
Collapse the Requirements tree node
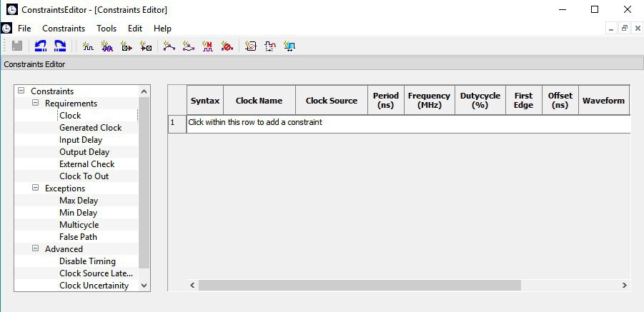(35, 104)
